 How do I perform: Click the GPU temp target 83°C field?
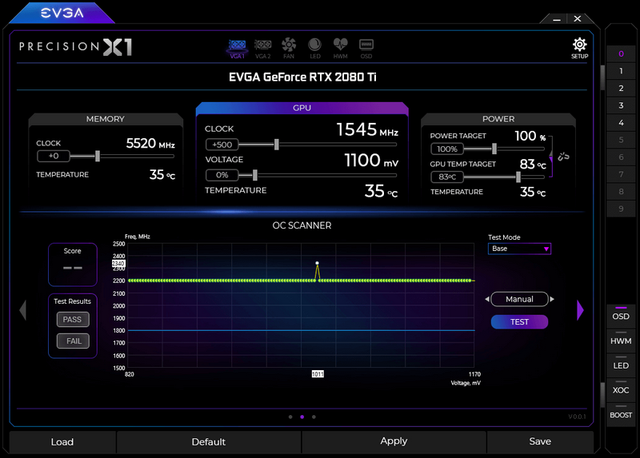point(447,177)
